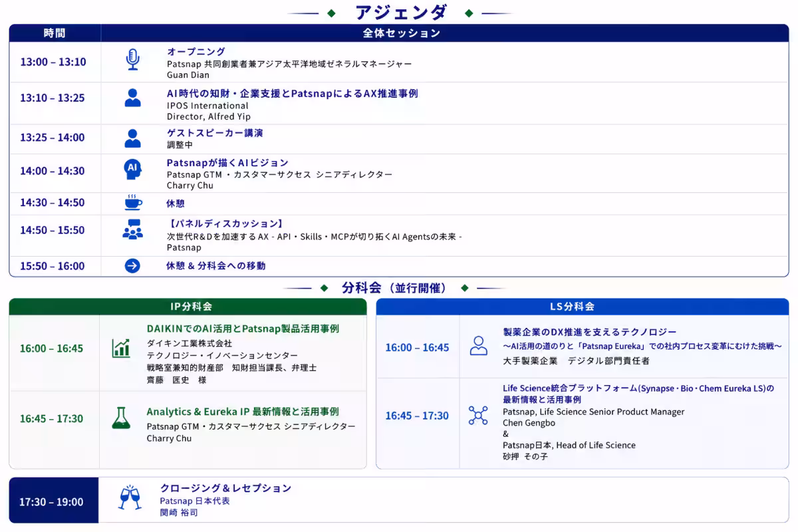The width and height of the screenshot is (798, 532).
Task: Click the outlined person icon in the LS 16:00 session
Action: click(x=478, y=345)
